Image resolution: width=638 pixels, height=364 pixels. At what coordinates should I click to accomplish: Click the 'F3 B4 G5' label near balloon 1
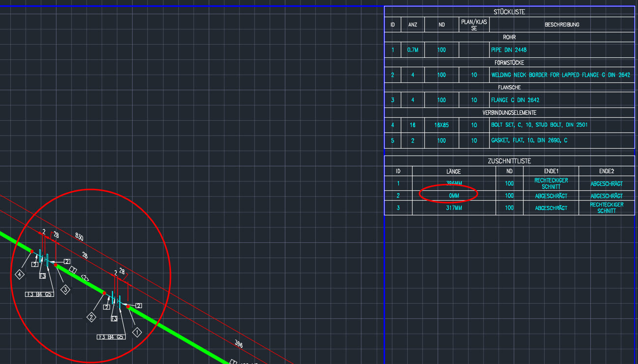111,337
